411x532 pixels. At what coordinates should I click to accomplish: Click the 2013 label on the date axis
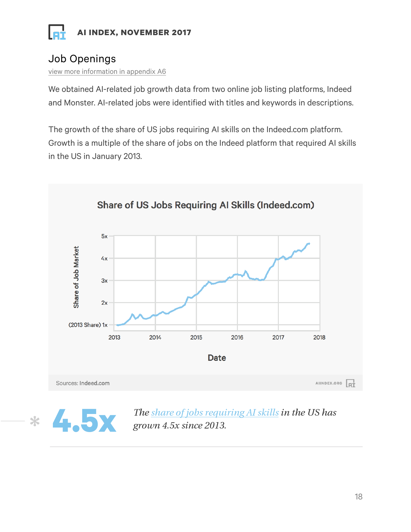pos(114,337)
